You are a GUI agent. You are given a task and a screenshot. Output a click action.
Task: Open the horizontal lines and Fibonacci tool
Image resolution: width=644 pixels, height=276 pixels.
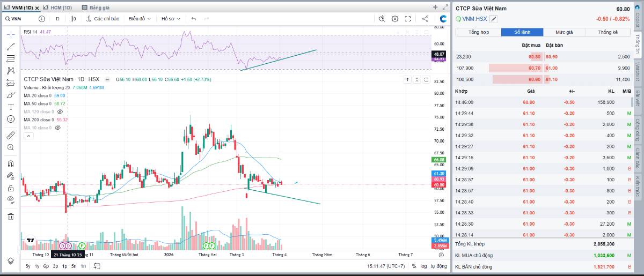pyautogui.click(x=11, y=58)
